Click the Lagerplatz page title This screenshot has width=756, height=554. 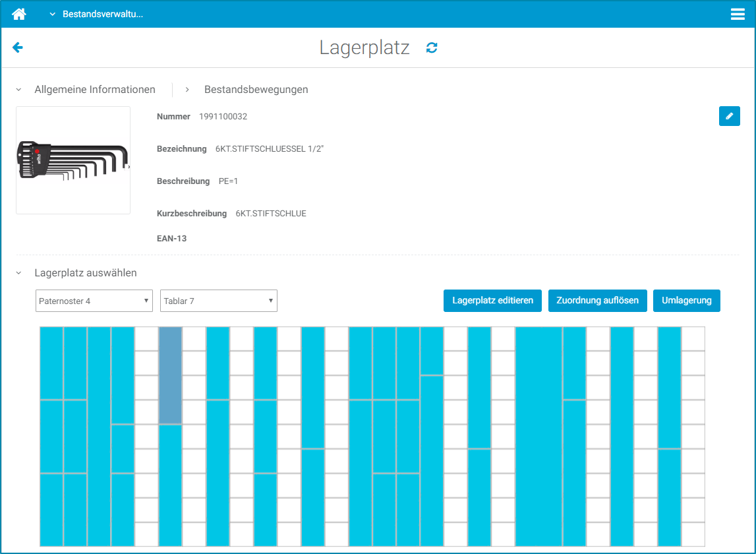(364, 47)
